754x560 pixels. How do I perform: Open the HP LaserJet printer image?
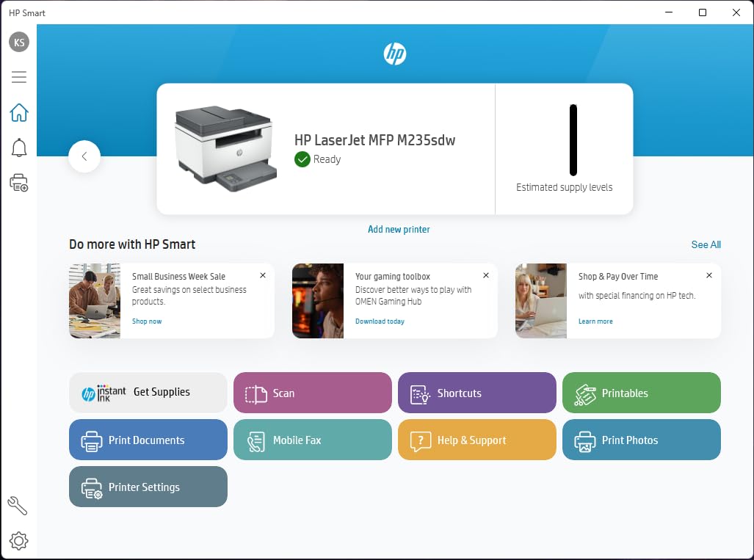pos(225,148)
